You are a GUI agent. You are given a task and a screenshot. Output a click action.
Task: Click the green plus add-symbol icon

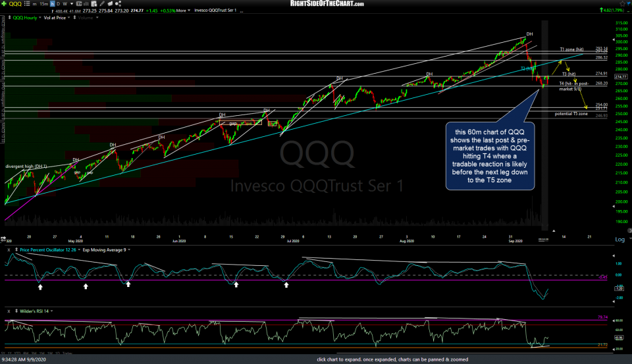point(4,4)
